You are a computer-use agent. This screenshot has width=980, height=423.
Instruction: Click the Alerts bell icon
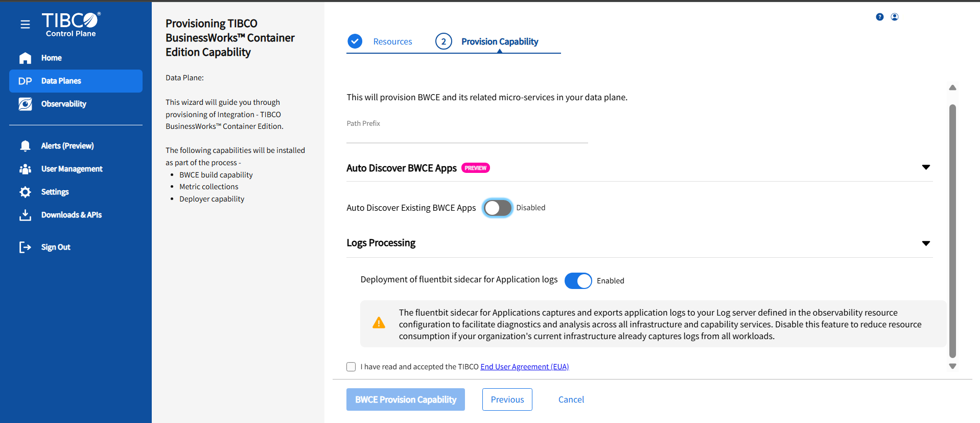coord(25,146)
